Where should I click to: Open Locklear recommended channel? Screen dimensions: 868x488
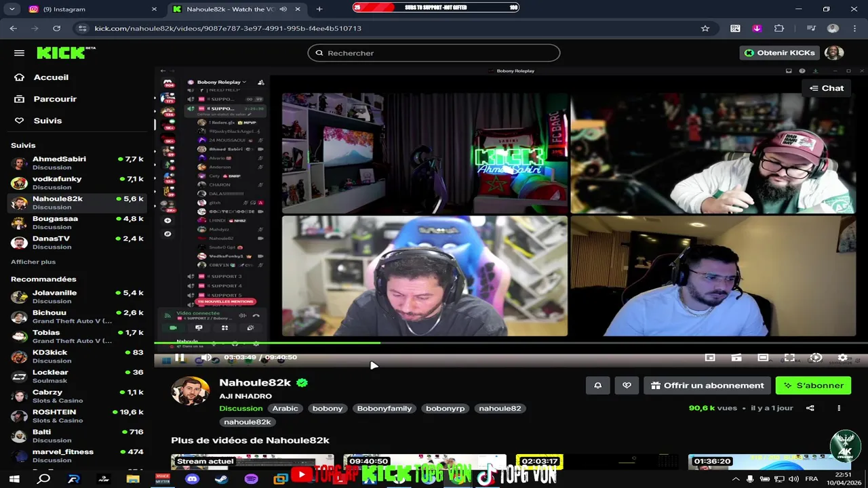click(x=77, y=376)
